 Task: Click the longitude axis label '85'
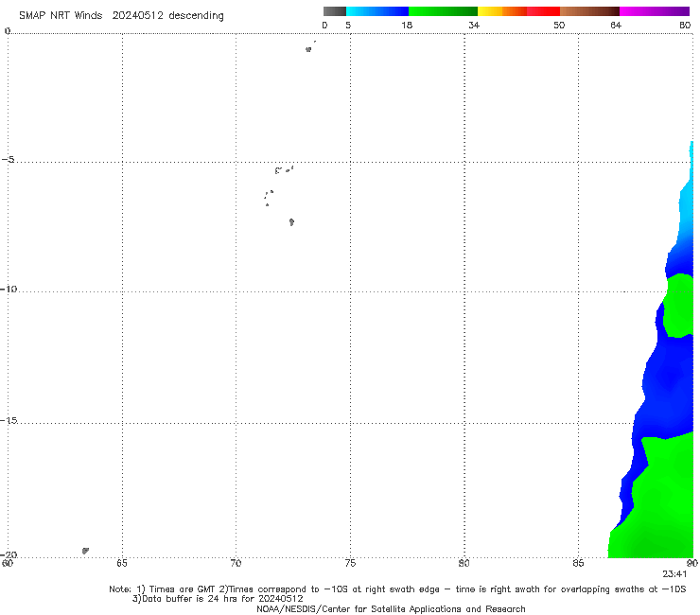[578, 563]
